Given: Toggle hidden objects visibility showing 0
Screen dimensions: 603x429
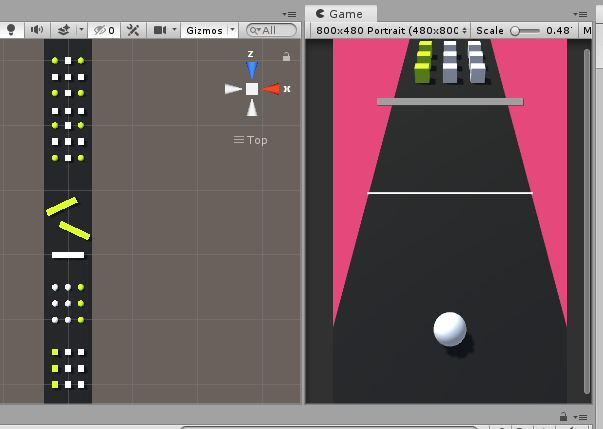Looking at the screenshot, I should point(104,30).
